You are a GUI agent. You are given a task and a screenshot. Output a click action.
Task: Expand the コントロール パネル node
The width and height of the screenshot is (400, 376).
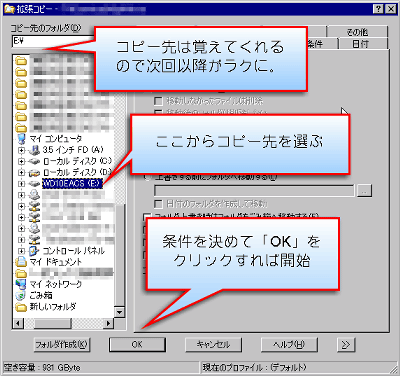click(x=22, y=251)
